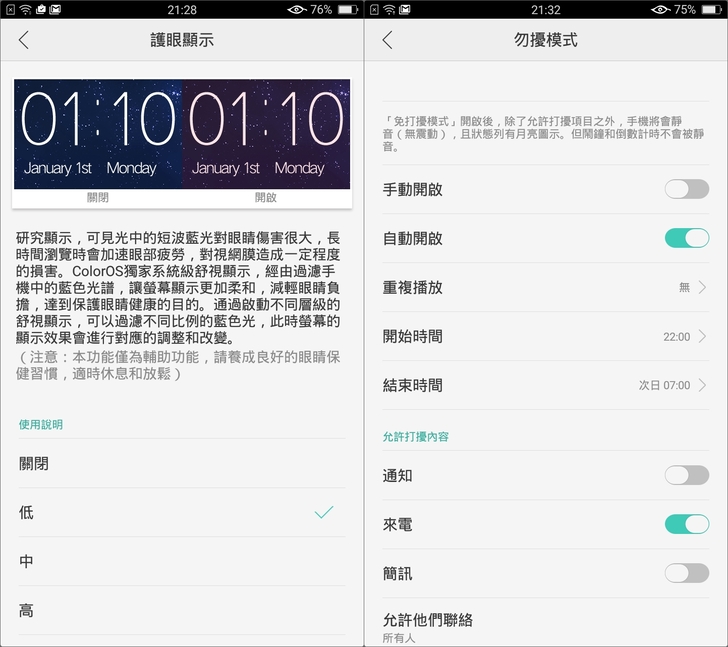This screenshot has height=647, width=728.
Task: Tap the camera notification icon in left status bar
Action: click(x=40, y=9)
